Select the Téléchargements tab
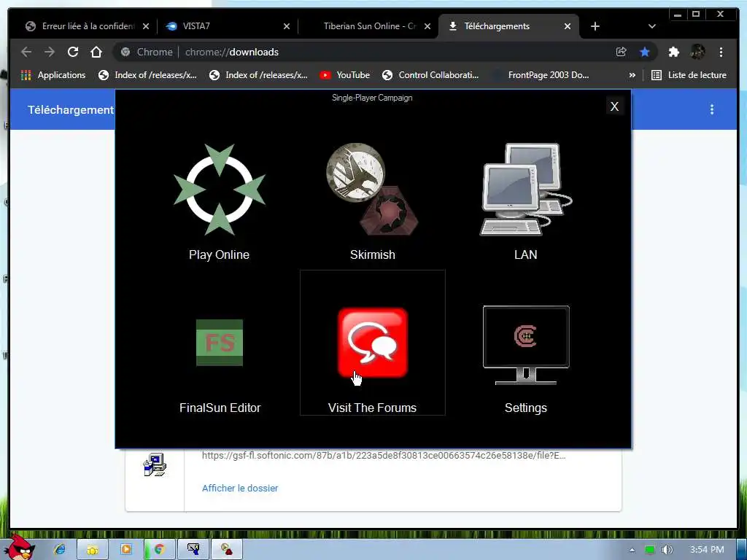The image size is (747, 560). pyautogui.click(x=508, y=26)
